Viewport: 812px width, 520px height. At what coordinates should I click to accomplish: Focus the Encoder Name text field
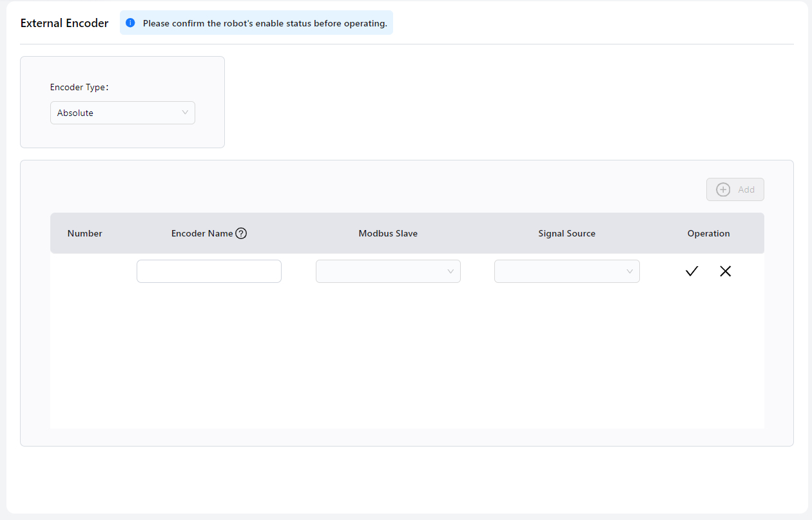(209, 271)
